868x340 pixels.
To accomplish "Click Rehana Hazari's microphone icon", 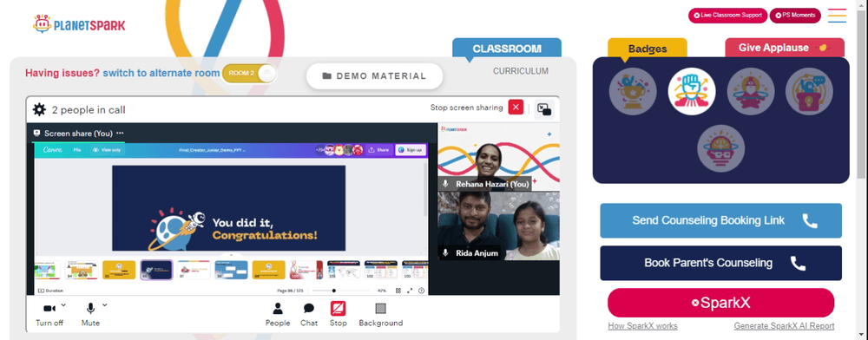I will (x=445, y=184).
